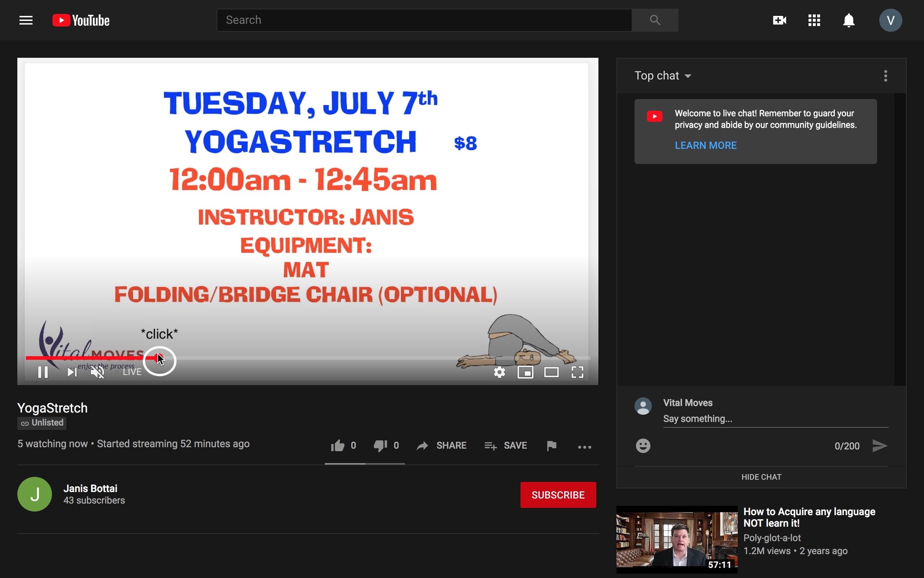The height and width of the screenshot is (578, 924).
Task: Click the YouTube icon in chat welcome
Action: pos(654,116)
